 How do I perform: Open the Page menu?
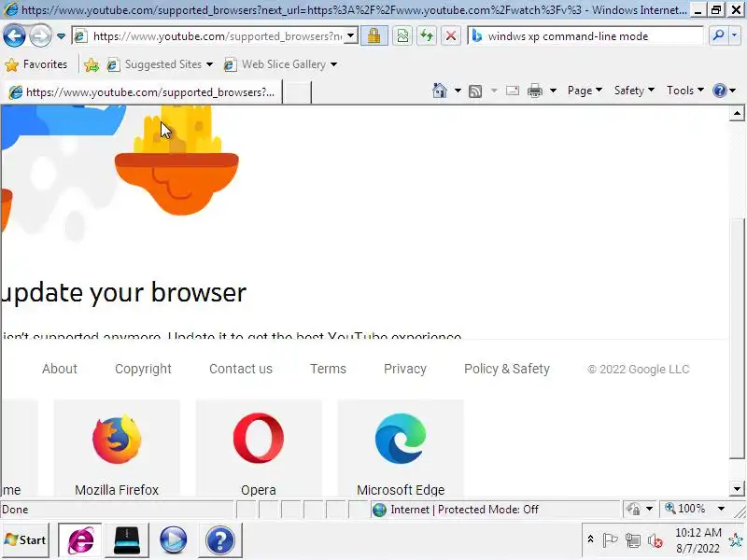coord(585,91)
